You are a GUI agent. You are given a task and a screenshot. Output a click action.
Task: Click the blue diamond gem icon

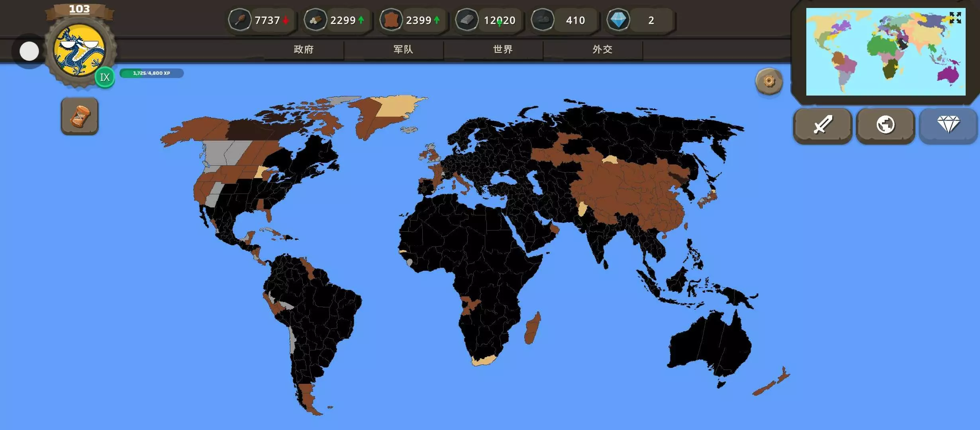click(618, 20)
